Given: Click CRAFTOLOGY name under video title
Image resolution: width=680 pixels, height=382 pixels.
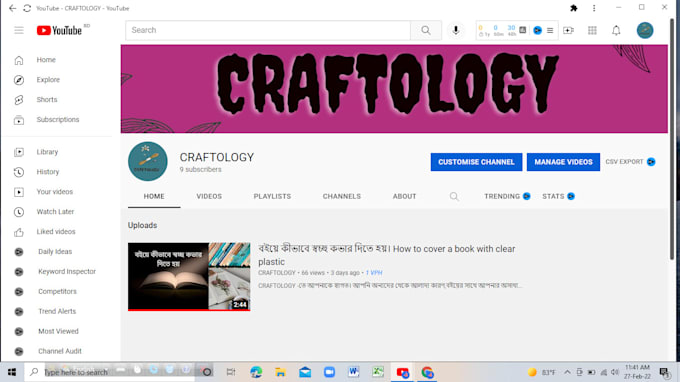Looking at the screenshot, I should [x=277, y=273].
